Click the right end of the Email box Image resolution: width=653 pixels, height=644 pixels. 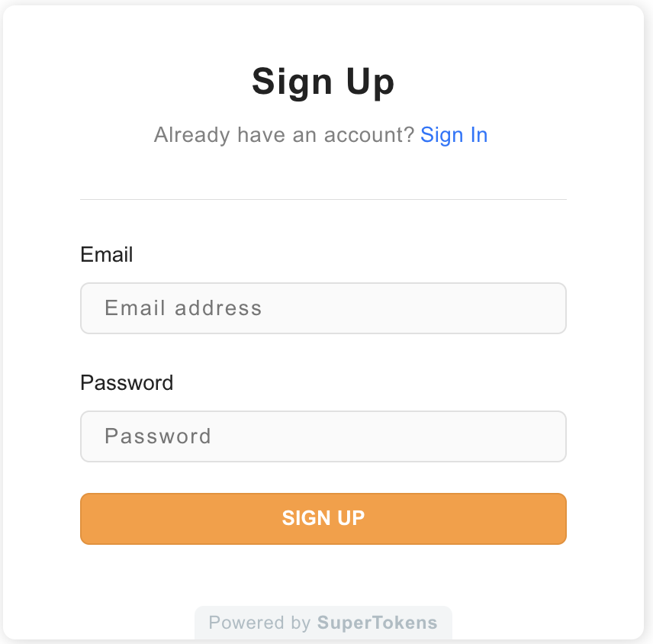545,308
